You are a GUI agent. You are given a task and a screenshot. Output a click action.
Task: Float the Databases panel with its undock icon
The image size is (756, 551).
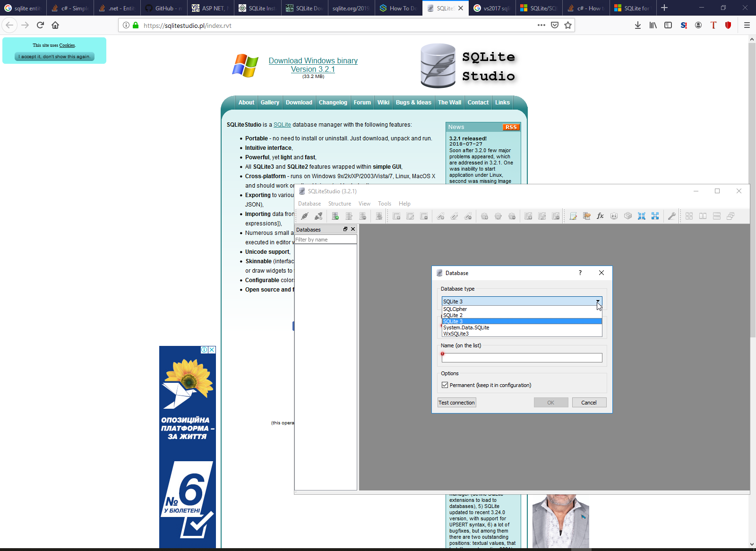(x=345, y=229)
